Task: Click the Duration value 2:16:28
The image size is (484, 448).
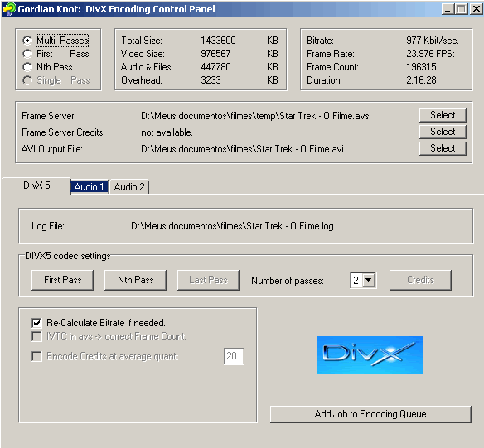Action: click(421, 80)
